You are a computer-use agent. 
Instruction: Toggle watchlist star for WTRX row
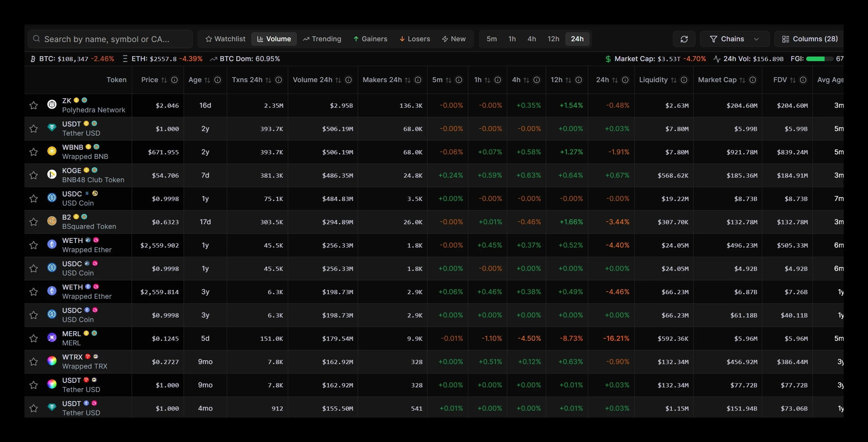pos(34,362)
